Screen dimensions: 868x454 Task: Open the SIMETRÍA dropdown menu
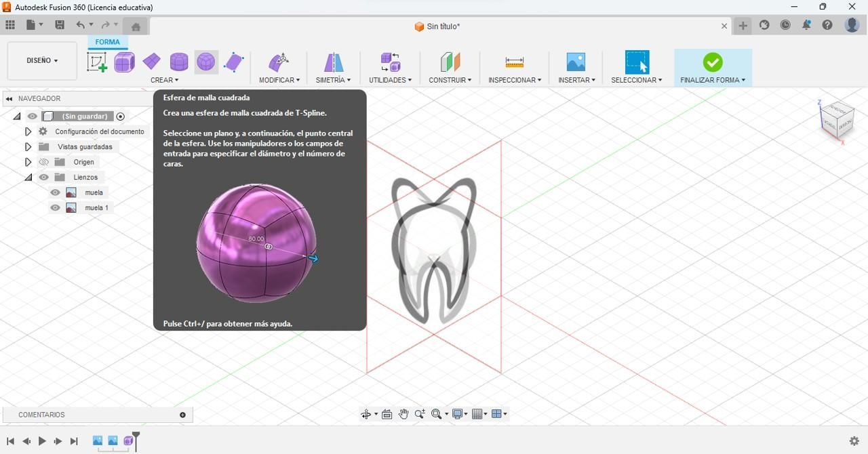[333, 80]
